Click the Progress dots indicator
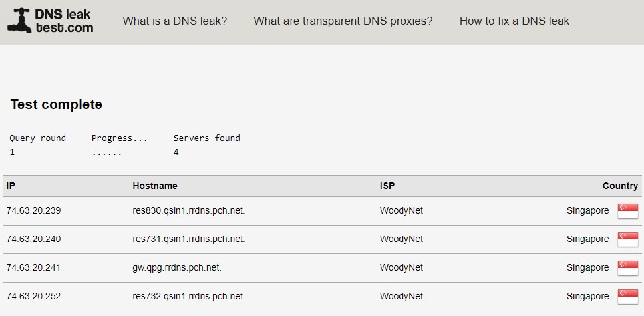This screenshot has height=316, width=644. click(x=106, y=153)
